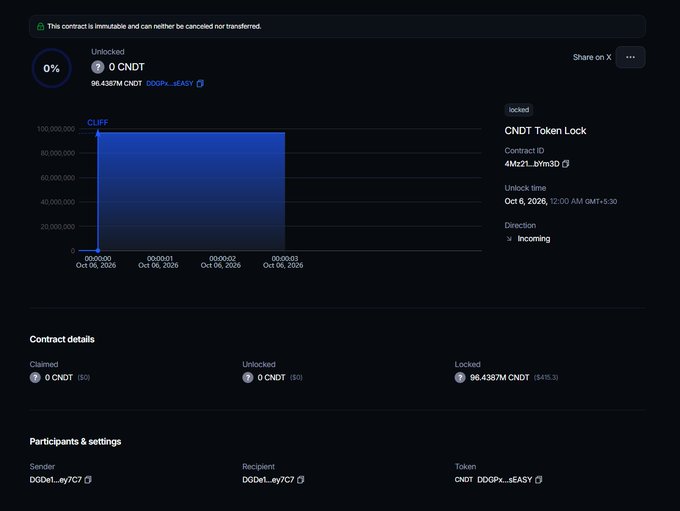Click the token icon next to Claimed 0 CNDT

pyautogui.click(x=35, y=377)
